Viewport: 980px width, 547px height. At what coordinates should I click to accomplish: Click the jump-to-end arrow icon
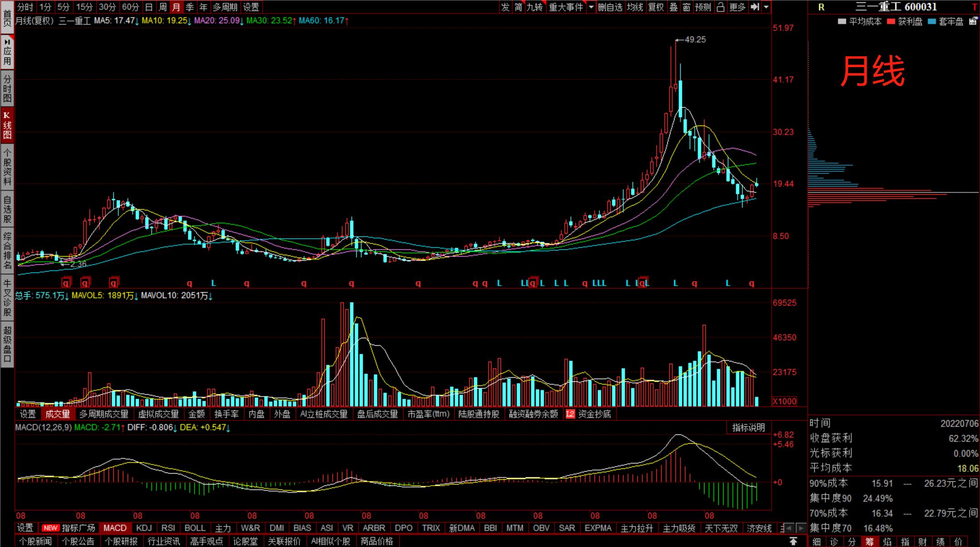pyautogui.click(x=755, y=7)
